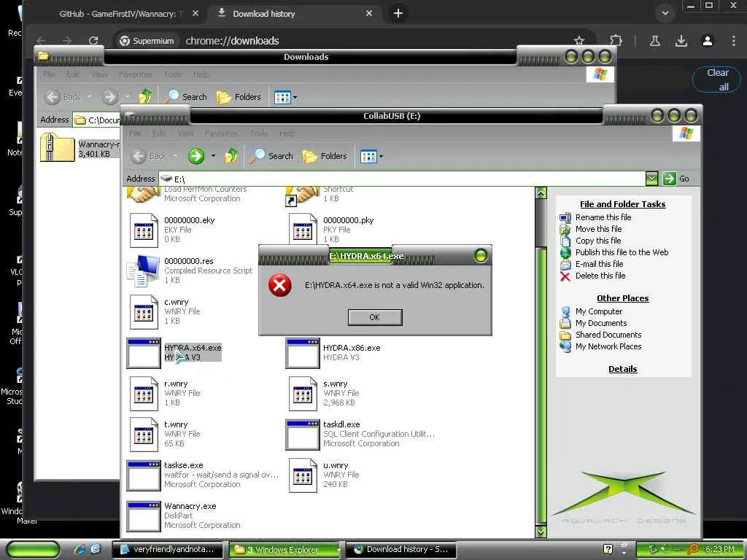Viewport: 747px width, 560px height.
Task: Click the green Start button
Action: (33, 550)
